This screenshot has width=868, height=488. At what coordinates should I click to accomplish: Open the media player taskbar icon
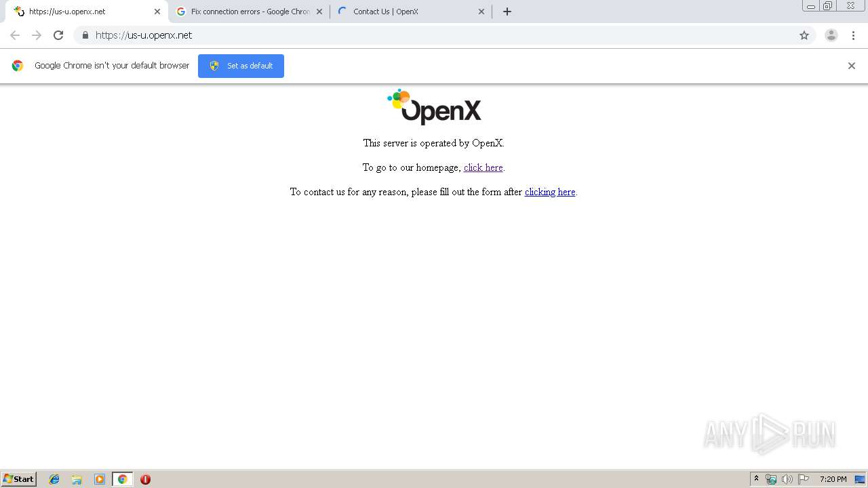point(100,479)
